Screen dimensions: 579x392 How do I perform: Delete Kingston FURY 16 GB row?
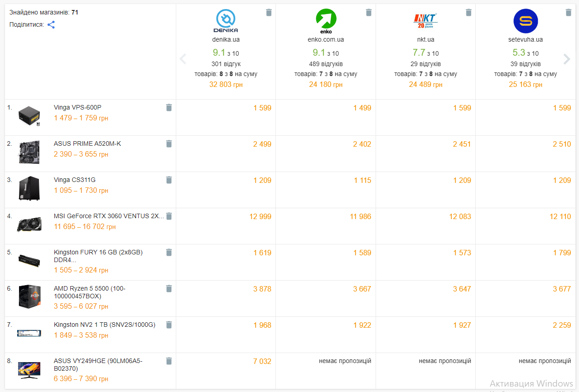(x=169, y=252)
